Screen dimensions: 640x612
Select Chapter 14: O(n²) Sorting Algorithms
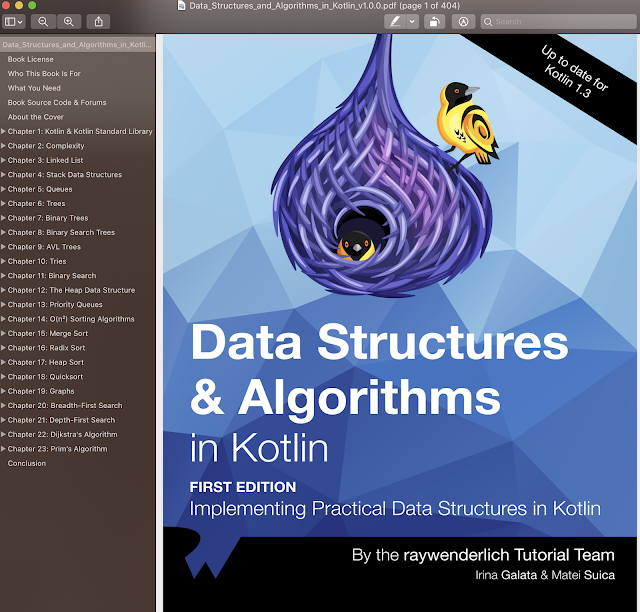point(71,319)
